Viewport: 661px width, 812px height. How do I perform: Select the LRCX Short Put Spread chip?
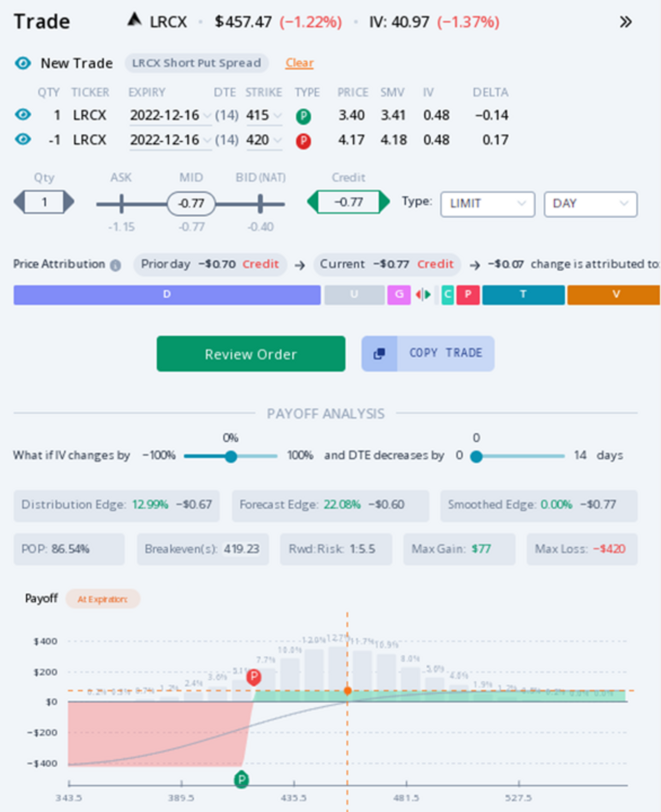coord(196,63)
